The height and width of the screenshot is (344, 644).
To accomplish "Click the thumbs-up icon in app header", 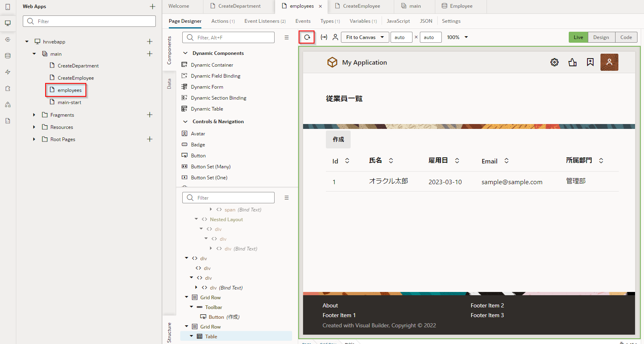I will point(572,62).
